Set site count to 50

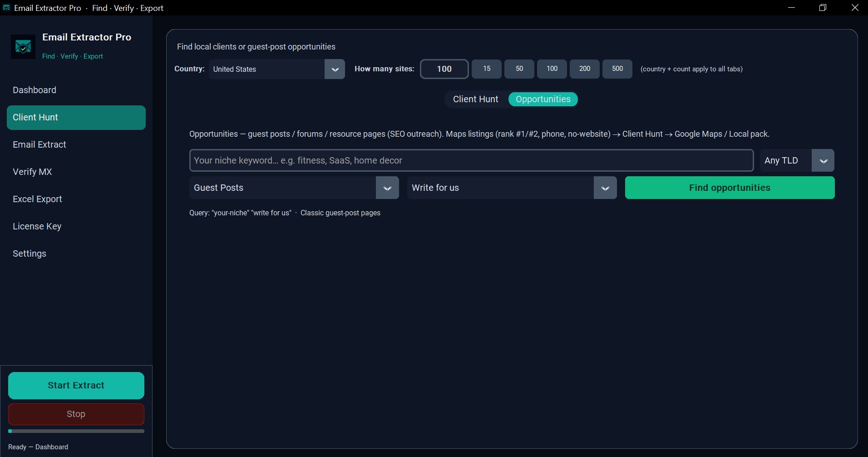click(x=519, y=69)
